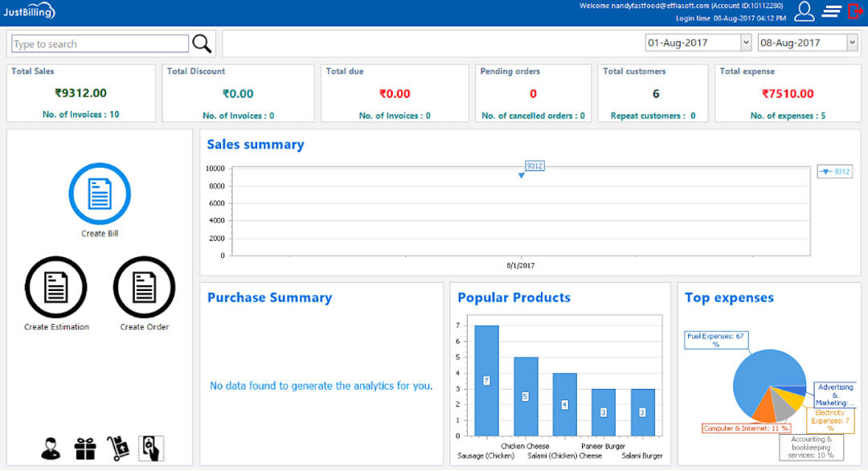Open the user profile icon in the header

coord(804,11)
